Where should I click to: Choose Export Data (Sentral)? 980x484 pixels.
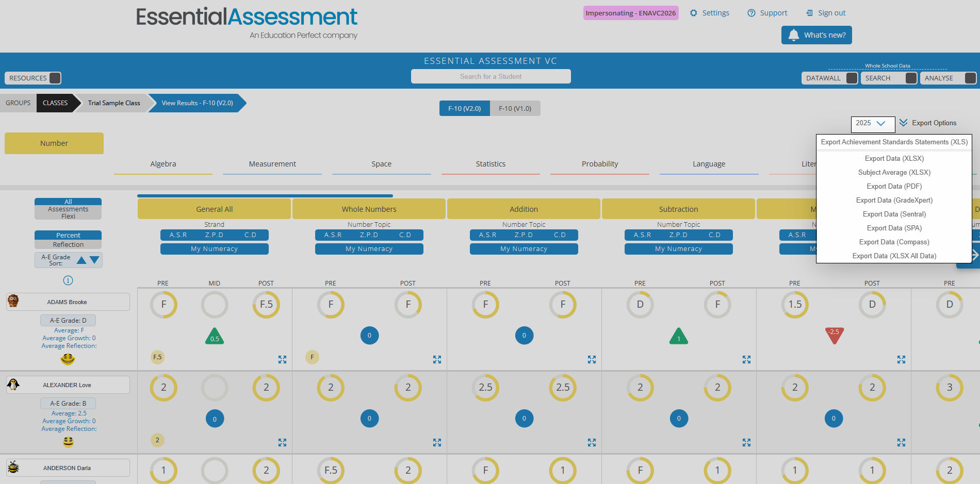pos(894,214)
